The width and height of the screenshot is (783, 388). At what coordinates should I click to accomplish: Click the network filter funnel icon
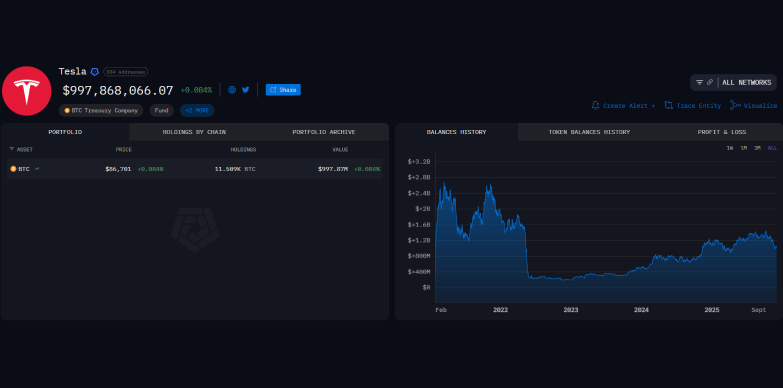click(x=700, y=82)
